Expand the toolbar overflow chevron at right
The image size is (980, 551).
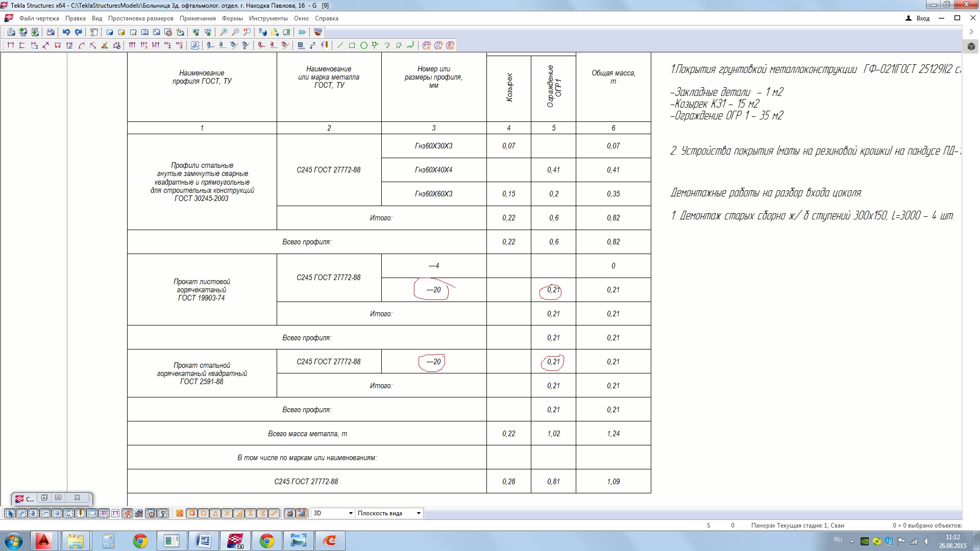(971, 32)
